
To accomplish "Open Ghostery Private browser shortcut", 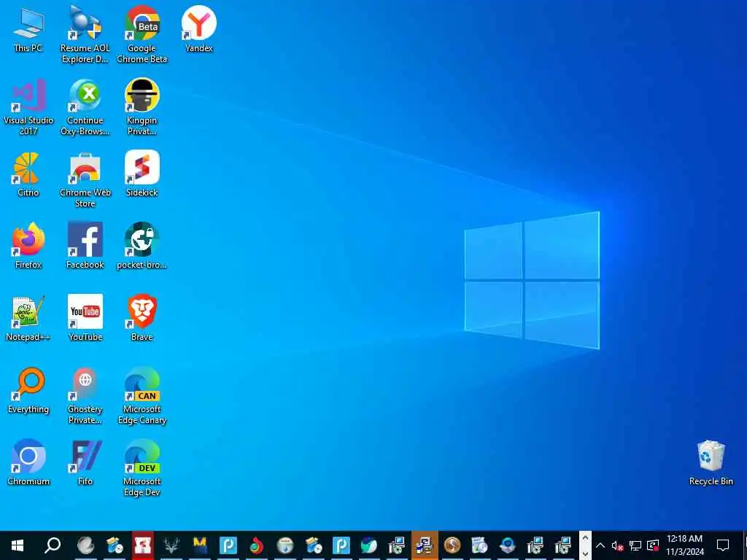I will coord(85,396).
